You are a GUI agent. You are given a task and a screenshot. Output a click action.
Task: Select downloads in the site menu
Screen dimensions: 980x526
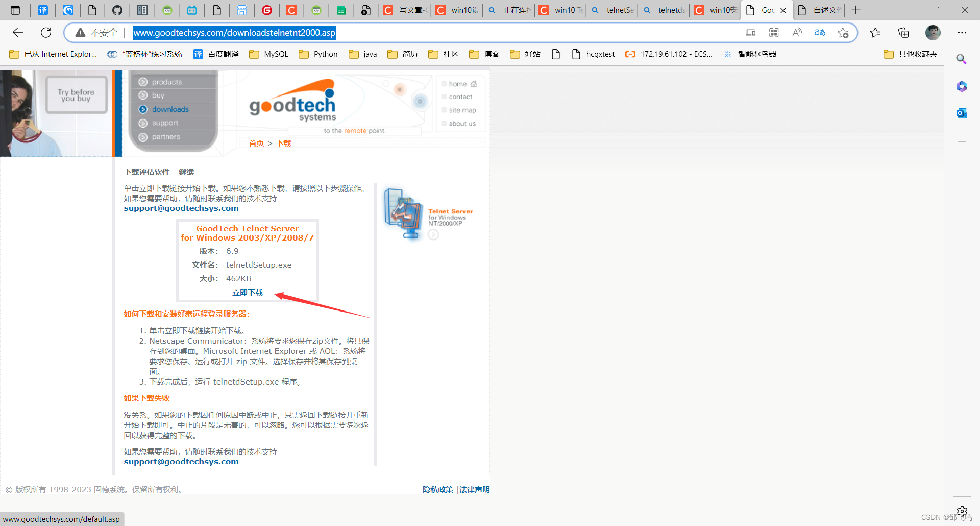[x=170, y=109]
